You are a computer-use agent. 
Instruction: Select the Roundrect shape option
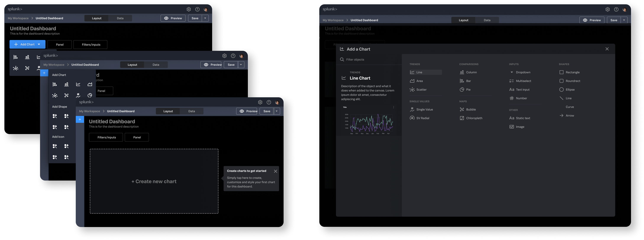click(573, 81)
